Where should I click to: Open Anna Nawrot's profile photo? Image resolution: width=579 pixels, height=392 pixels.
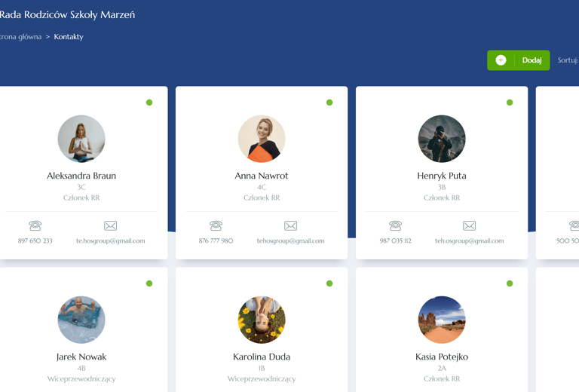262,139
